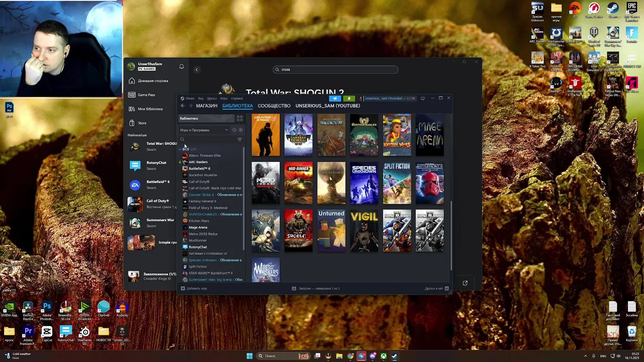Open MudRunner cover thumbnail
This screenshot has height=362, width=644.
298,183
